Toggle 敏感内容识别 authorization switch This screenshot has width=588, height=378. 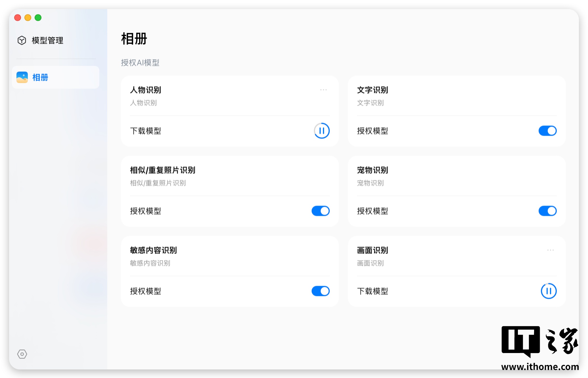tap(320, 291)
